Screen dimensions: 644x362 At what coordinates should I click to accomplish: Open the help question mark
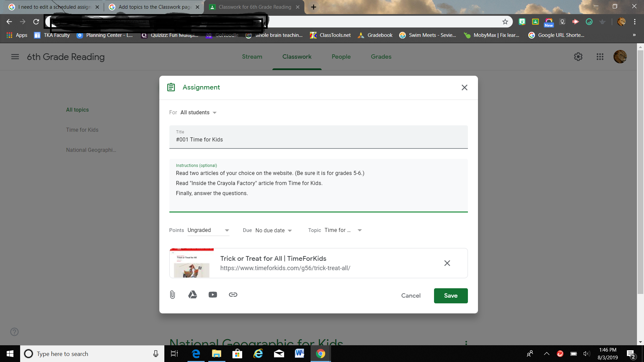[14, 332]
